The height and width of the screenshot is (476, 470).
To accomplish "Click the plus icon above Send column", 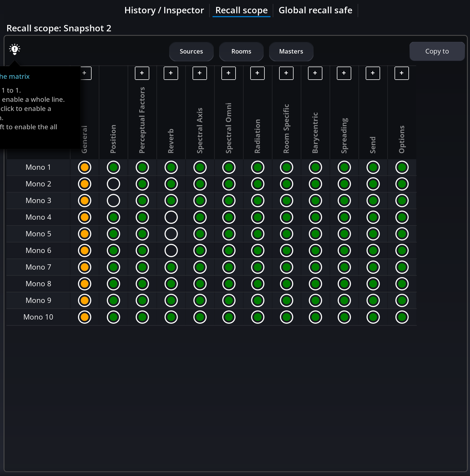I will (x=373, y=73).
